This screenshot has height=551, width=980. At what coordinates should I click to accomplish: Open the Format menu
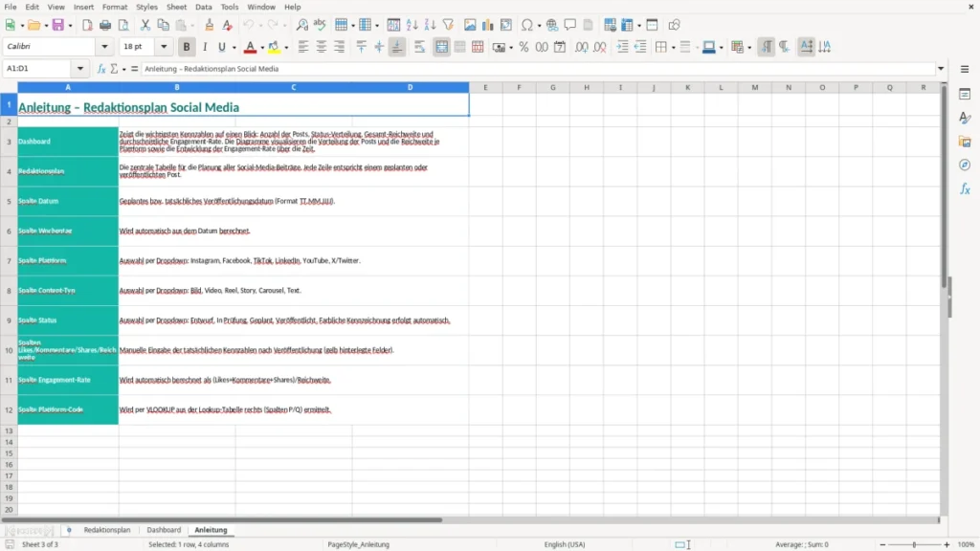115,7
